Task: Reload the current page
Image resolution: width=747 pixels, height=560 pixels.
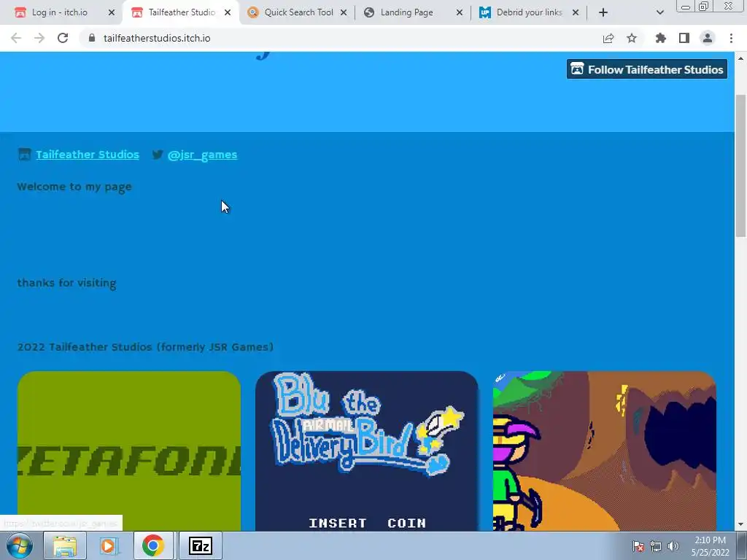Action: coord(63,38)
